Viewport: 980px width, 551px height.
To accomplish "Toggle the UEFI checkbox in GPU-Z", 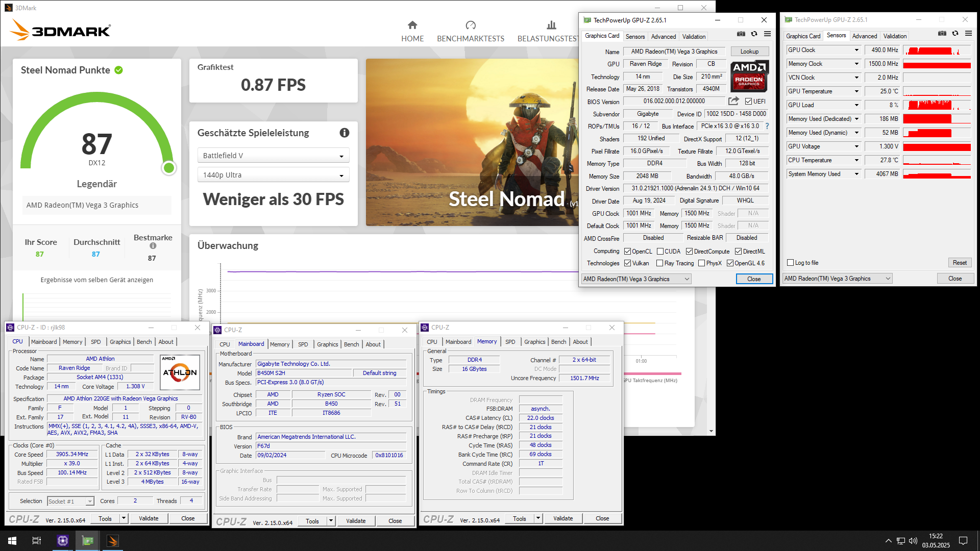I will [x=748, y=102].
